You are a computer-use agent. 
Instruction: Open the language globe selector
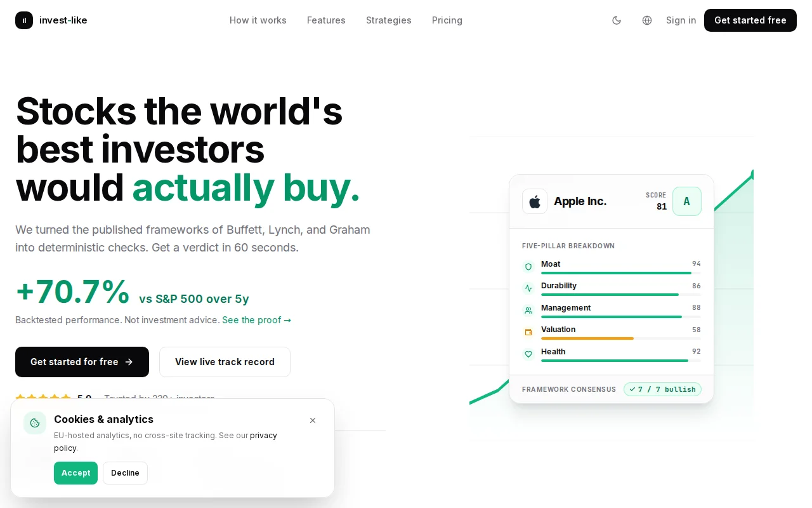click(647, 20)
